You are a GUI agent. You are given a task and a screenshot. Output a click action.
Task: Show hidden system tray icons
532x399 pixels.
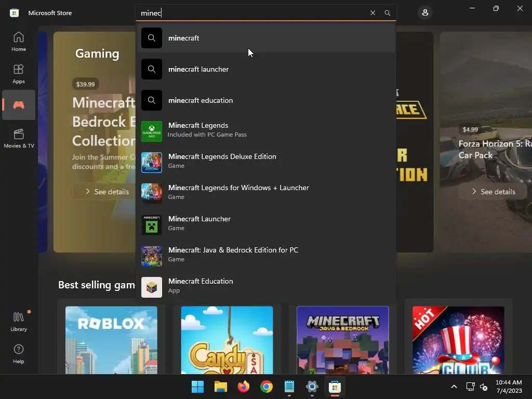click(x=454, y=387)
